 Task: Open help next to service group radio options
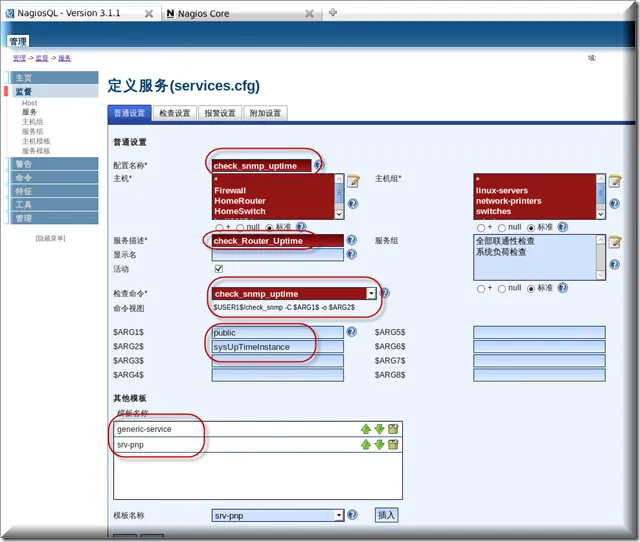pyautogui.click(x=562, y=288)
